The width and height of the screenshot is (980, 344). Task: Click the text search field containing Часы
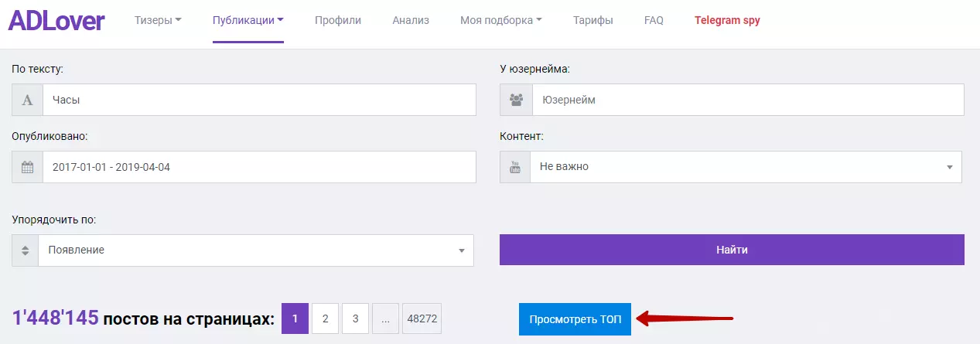point(259,100)
